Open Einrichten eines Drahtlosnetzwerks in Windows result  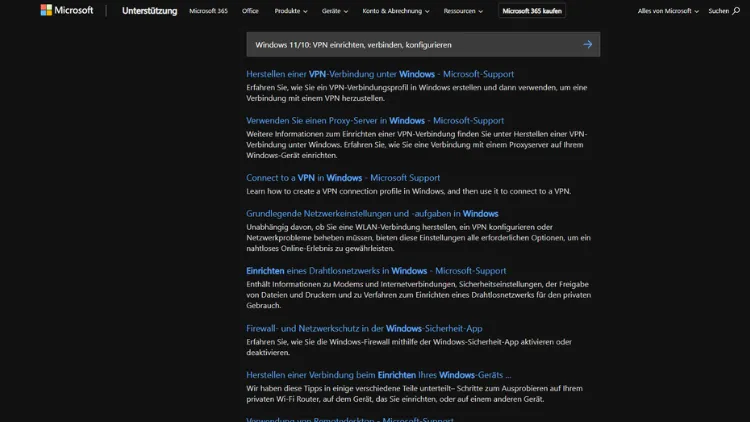pos(376,271)
